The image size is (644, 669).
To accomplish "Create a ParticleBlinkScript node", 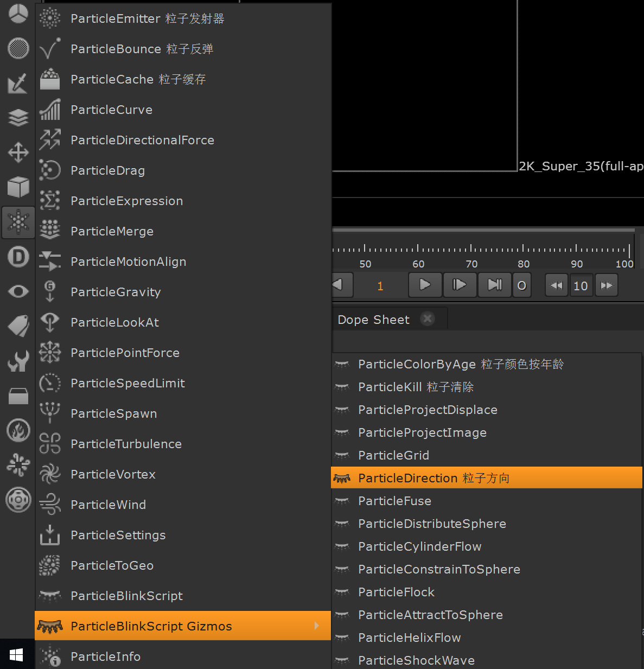I will coord(183,596).
